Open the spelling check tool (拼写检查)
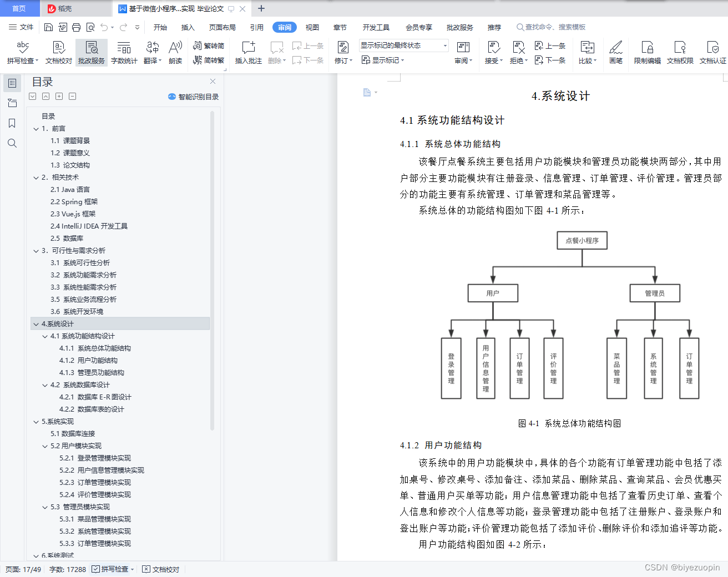 (23, 53)
